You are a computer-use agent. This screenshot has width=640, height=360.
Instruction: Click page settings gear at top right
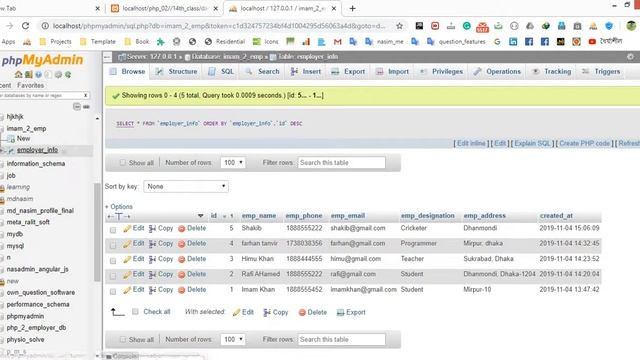(631, 57)
